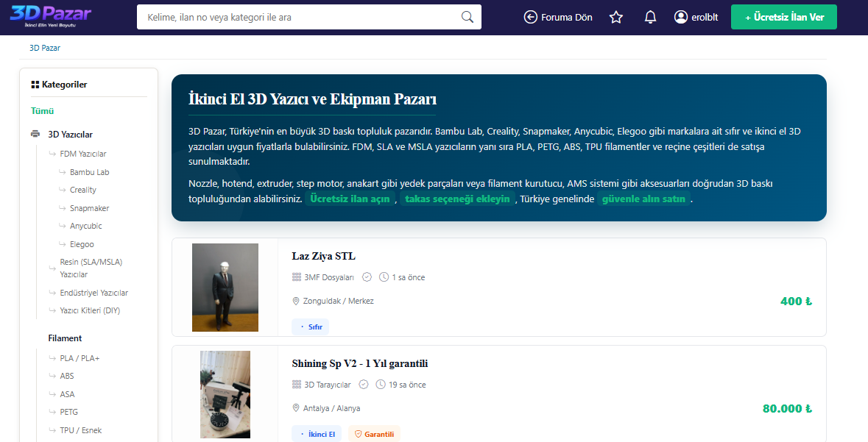This screenshot has width=868, height=442.
Task: Open notifications bell icon
Action: tap(650, 17)
